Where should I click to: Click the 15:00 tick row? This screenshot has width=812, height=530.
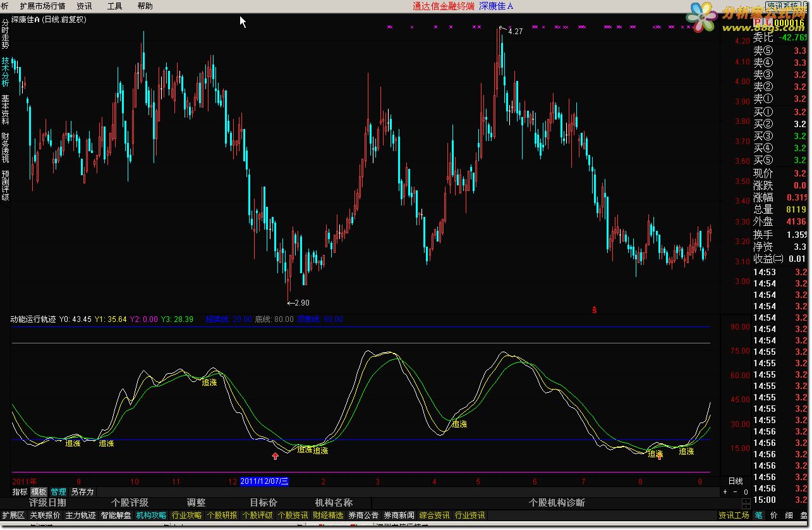[x=780, y=500]
